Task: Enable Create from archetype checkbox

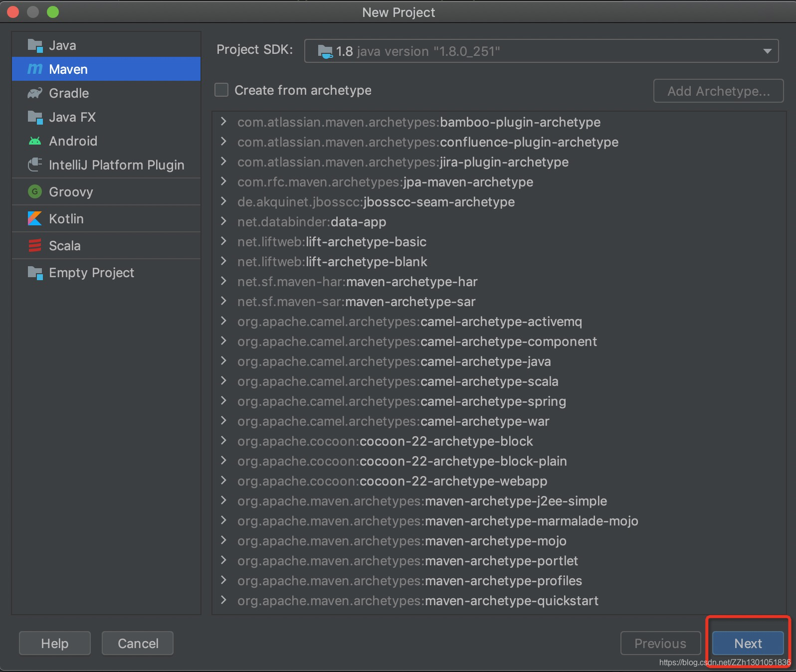Action: [221, 90]
